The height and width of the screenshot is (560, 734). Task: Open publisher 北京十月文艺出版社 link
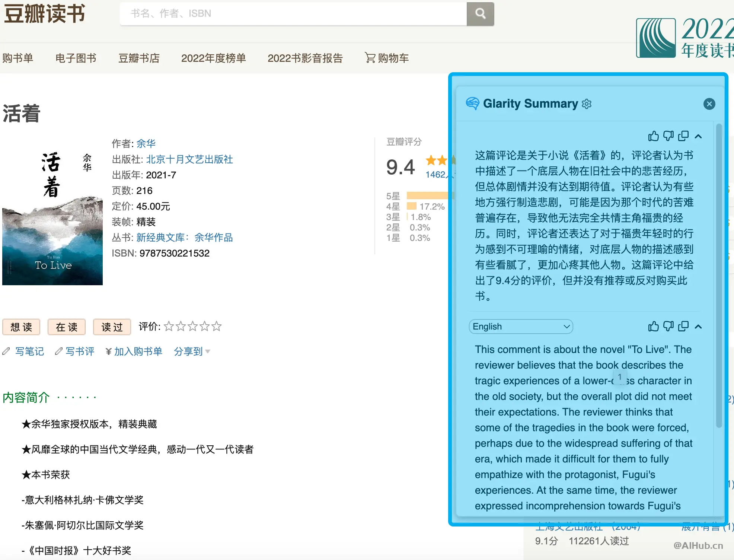189,159
